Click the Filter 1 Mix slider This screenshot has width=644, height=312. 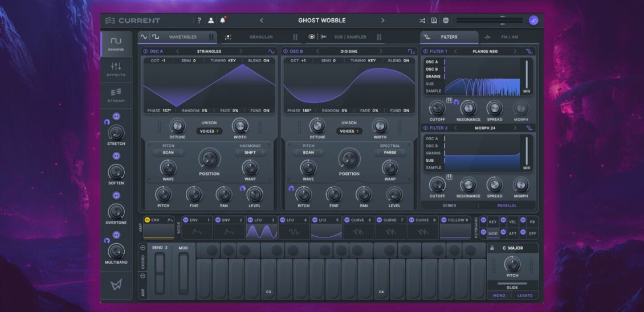(527, 75)
